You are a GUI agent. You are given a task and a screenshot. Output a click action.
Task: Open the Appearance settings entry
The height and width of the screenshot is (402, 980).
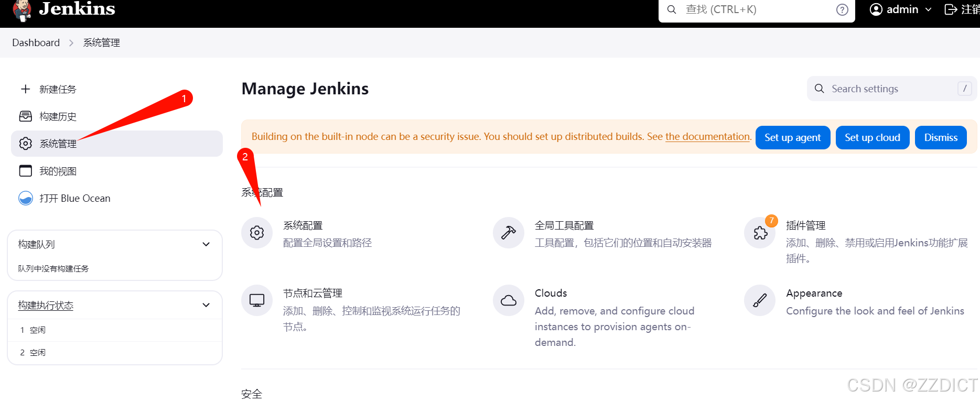click(814, 293)
